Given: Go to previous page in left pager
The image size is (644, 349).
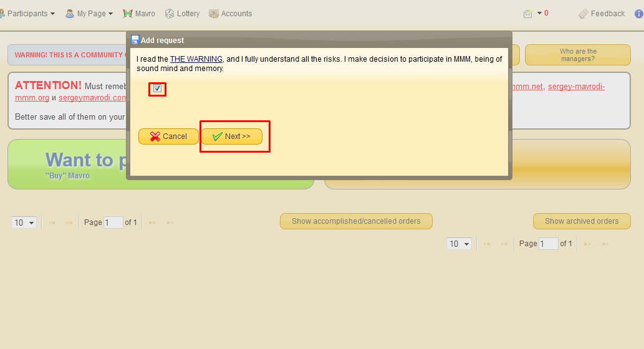Looking at the screenshot, I should 69,222.
